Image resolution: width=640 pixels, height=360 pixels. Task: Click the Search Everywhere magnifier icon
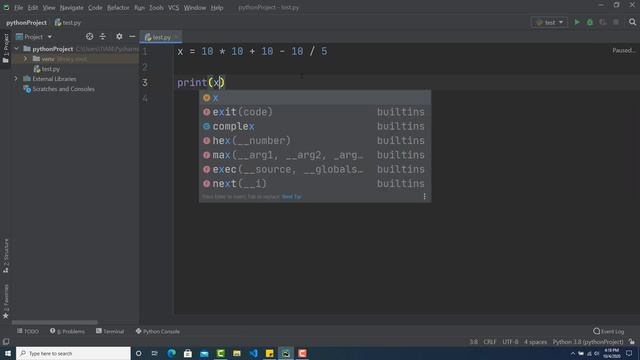(x=632, y=22)
